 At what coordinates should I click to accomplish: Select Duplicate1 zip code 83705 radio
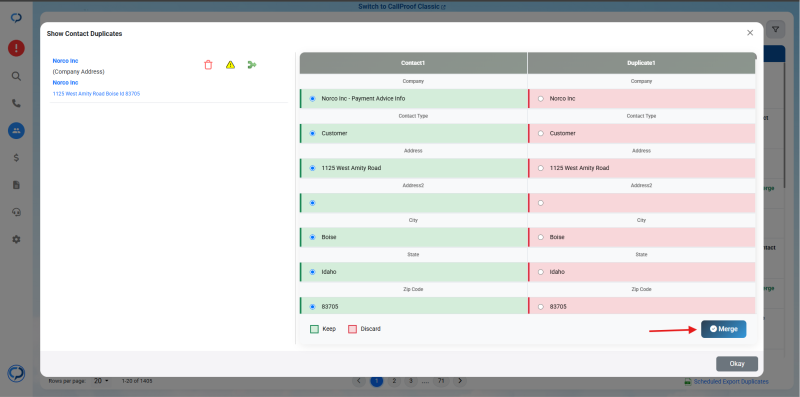click(541, 307)
